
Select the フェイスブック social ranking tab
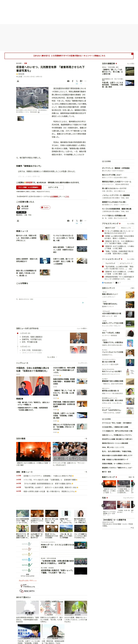110,263
